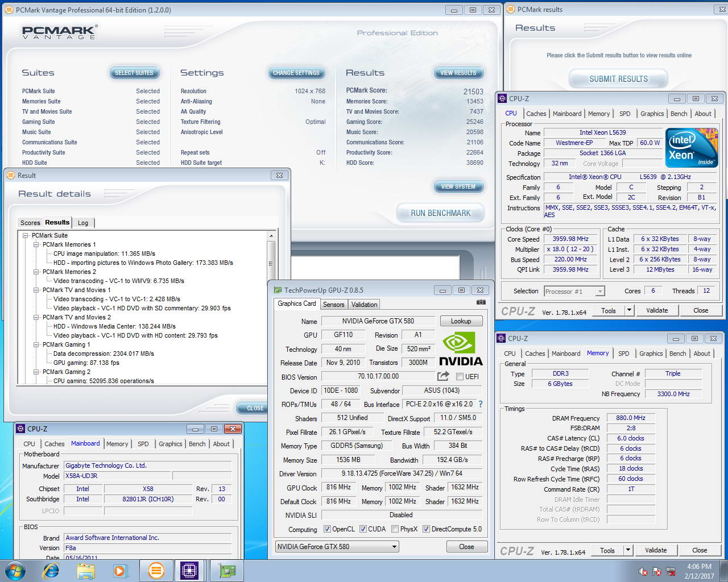Click the GPU-Z title bar icon
728x582 pixels.
(x=278, y=290)
